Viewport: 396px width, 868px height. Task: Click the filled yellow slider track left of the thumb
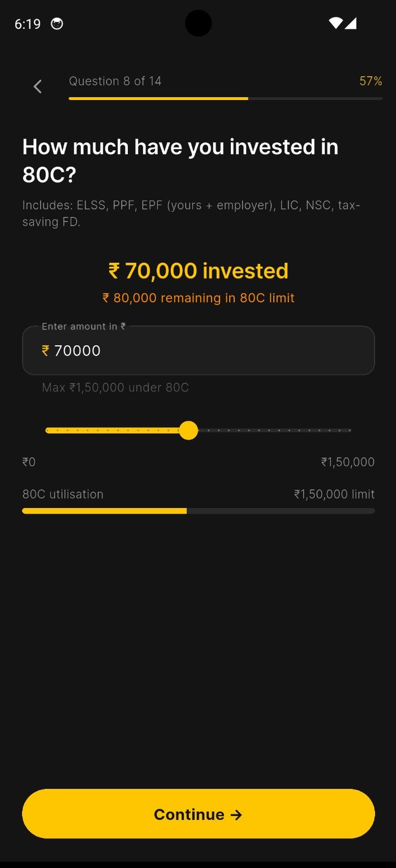(113, 431)
